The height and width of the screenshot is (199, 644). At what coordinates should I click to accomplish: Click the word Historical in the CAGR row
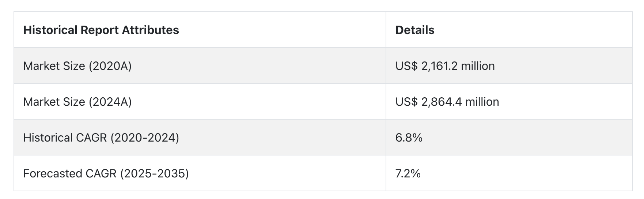coord(48,138)
